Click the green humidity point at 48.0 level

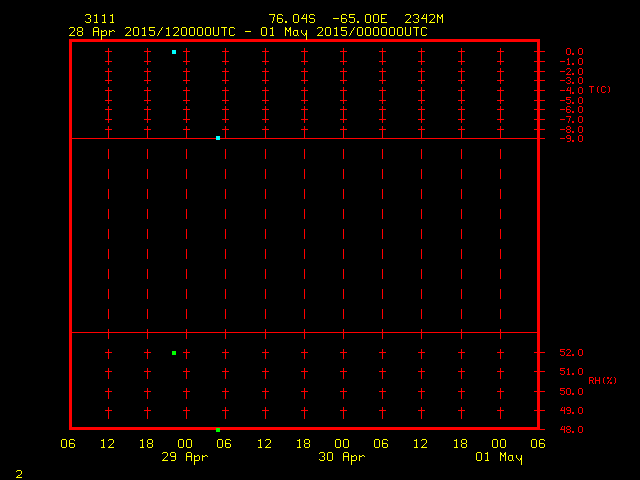tap(218, 430)
